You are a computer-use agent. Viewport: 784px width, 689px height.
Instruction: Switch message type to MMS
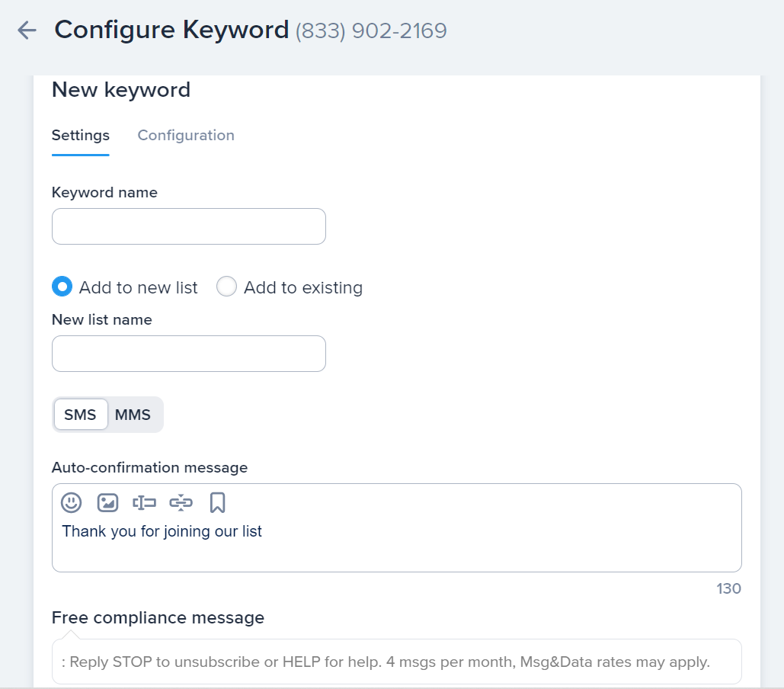pyautogui.click(x=133, y=414)
